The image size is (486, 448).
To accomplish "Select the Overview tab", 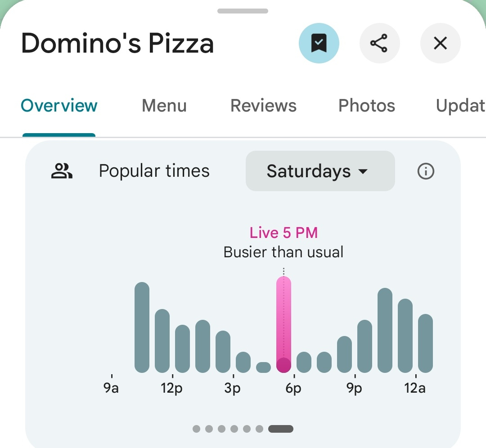I will [x=59, y=106].
